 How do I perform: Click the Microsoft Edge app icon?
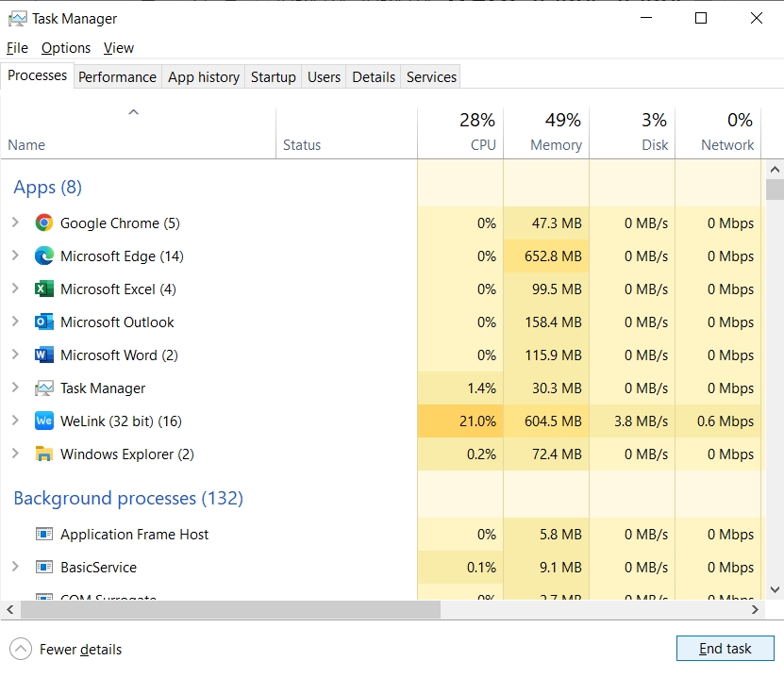point(44,256)
